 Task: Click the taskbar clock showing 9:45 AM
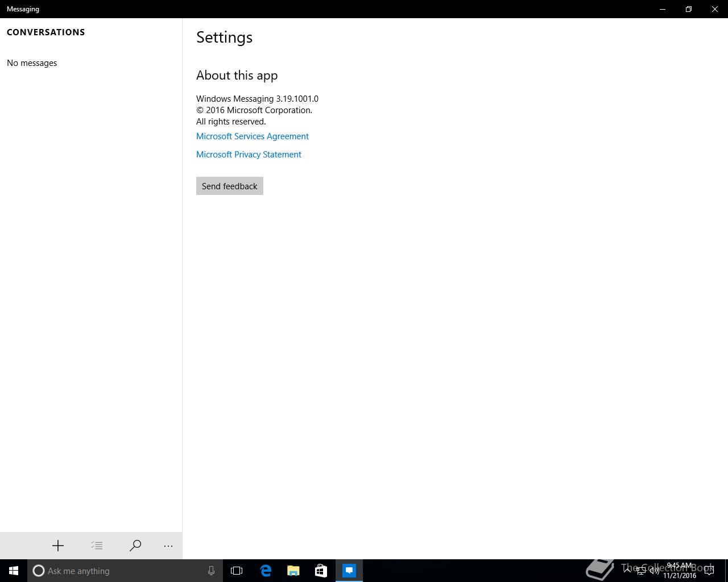(680, 571)
